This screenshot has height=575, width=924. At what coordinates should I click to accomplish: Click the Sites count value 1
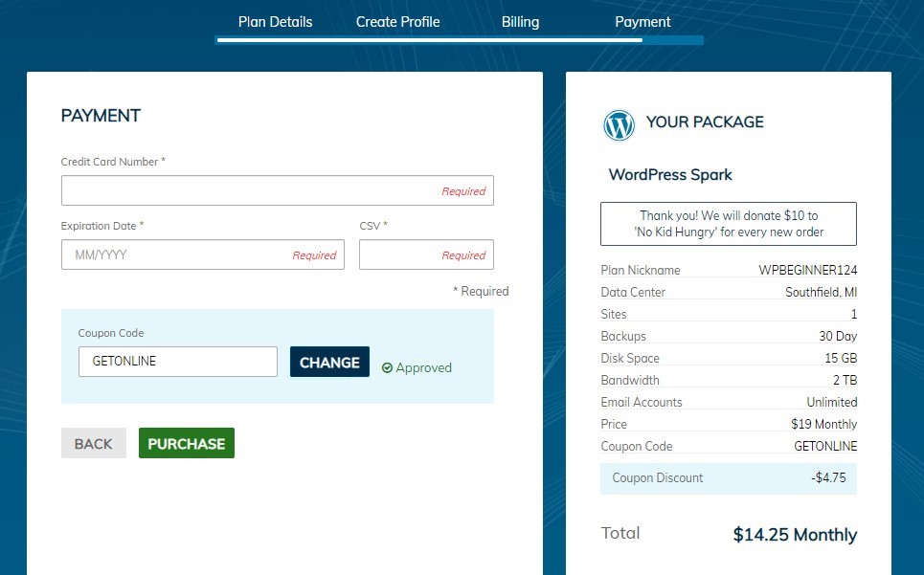(x=854, y=314)
